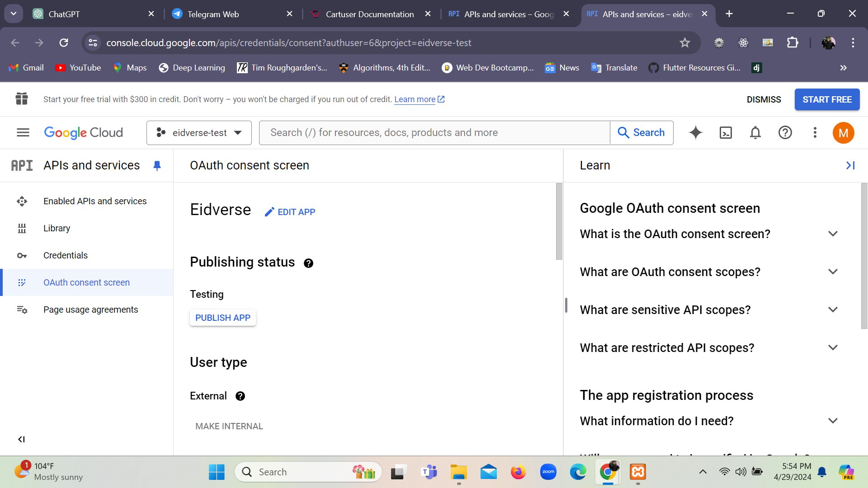Open the console three-dot settings menu
The image size is (868, 488).
(x=815, y=132)
